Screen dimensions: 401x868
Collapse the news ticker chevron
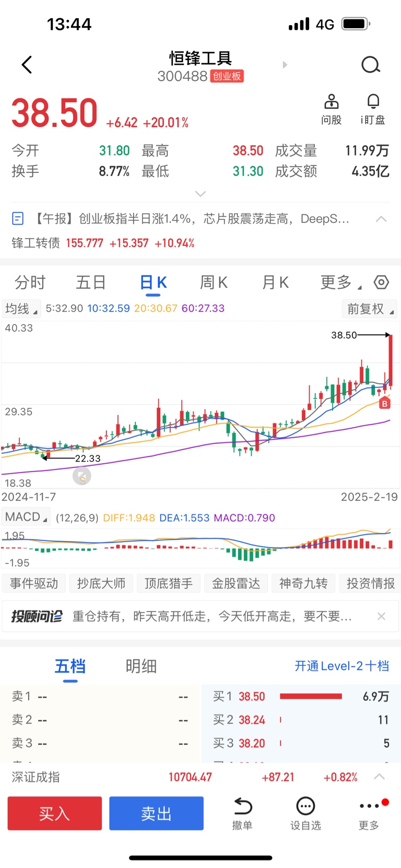tap(381, 219)
